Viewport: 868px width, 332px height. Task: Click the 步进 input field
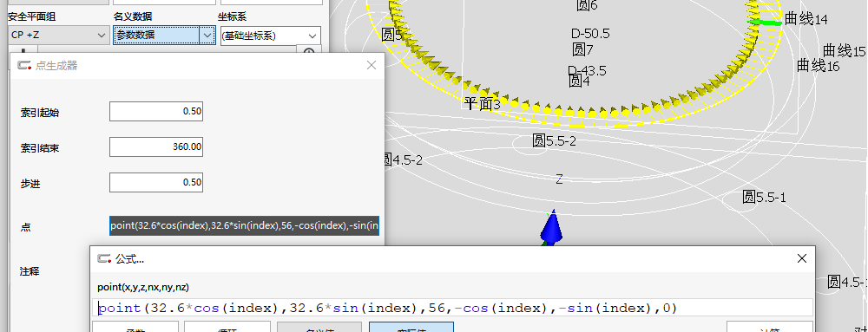156,182
